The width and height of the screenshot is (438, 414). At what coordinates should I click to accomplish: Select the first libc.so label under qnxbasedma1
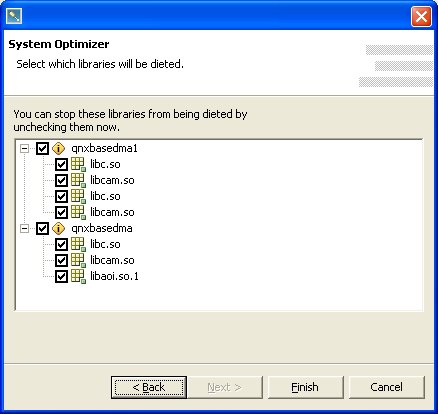click(105, 164)
